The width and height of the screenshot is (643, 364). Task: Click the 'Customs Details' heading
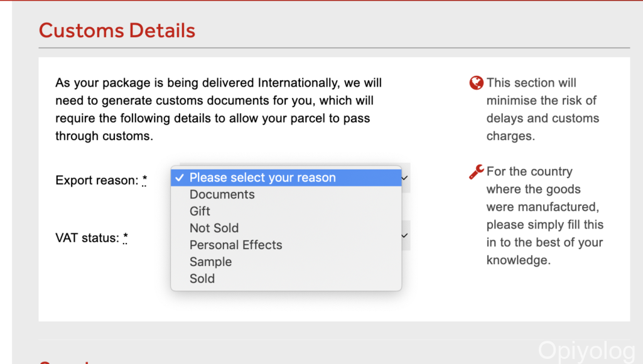pos(117,31)
